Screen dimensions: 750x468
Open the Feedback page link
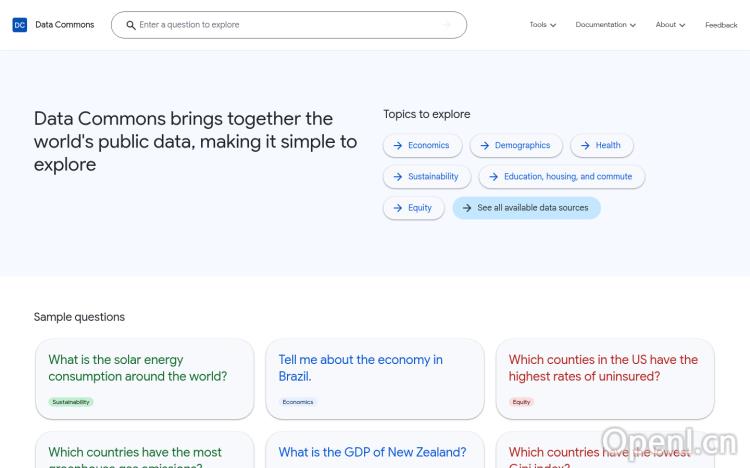pyautogui.click(x=721, y=25)
